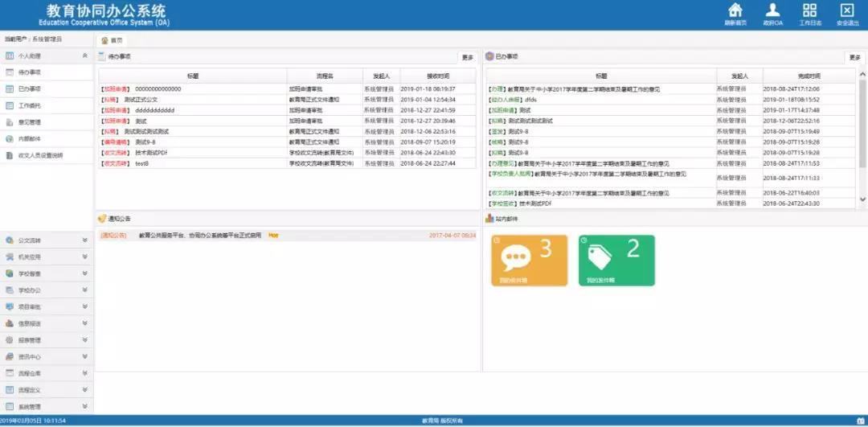Click the 项目审批 monitor icon
868x427 pixels.
point(10,307)
